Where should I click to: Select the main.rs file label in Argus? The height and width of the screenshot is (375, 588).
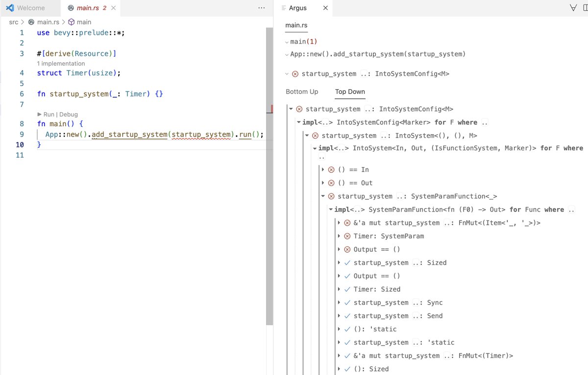[x=296, y=25]
